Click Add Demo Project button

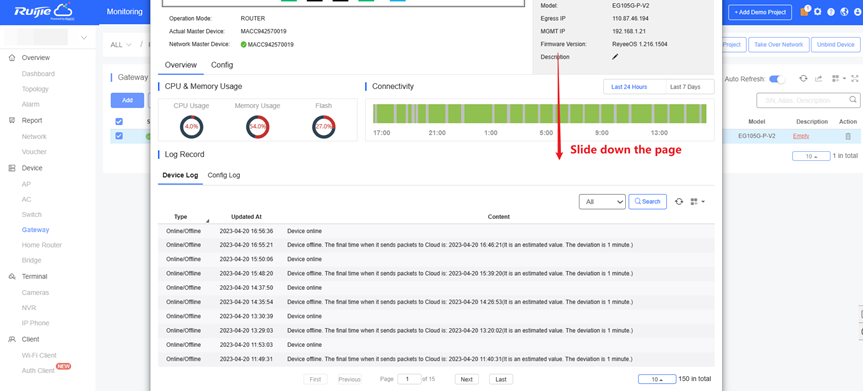(x=760, y=12)
